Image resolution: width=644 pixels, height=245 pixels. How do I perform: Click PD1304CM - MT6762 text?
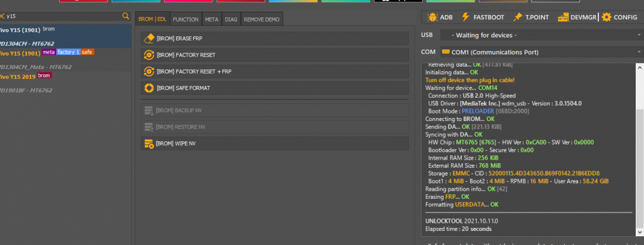(x=27, y=43)
